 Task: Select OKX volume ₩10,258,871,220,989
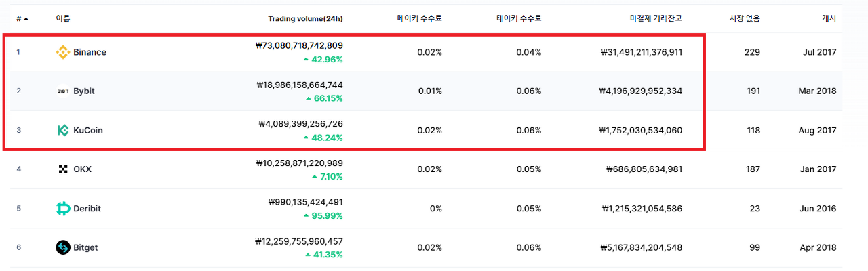coord(300,163)
